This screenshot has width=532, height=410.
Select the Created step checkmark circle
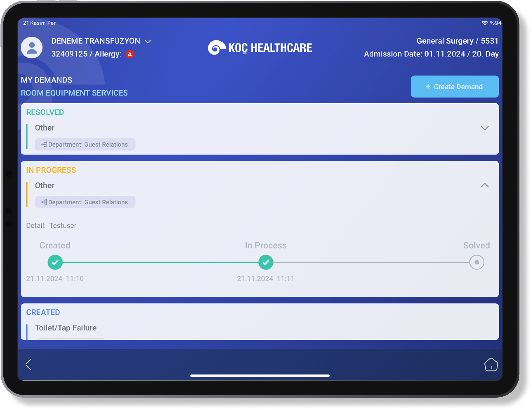coord(55,262)
